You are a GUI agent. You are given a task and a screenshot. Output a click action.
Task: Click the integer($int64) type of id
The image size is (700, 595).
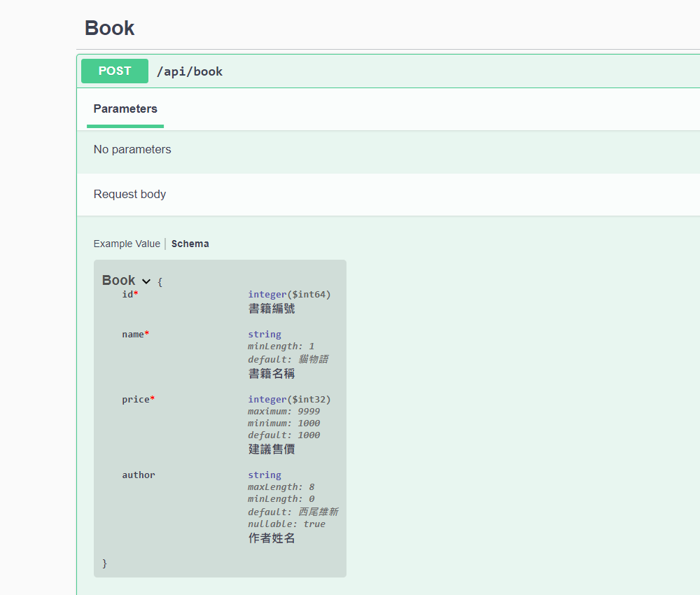(289, 295)
